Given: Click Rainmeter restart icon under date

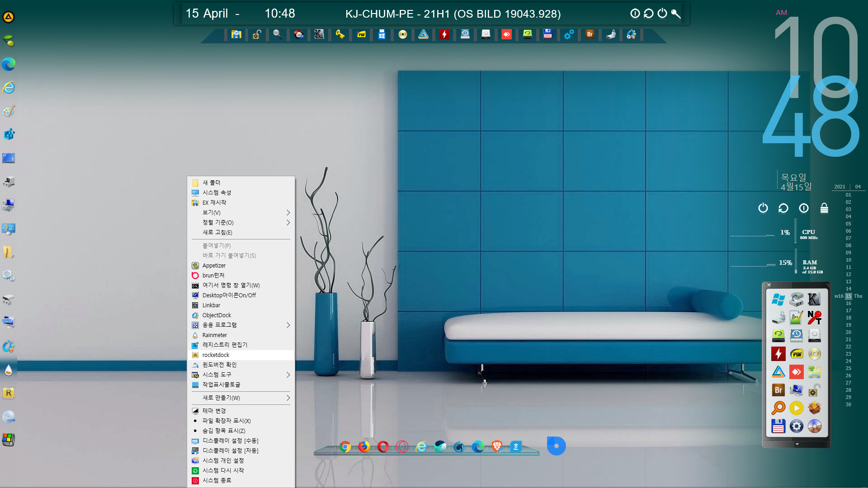Looking at the screenshot, I should click(x=783, y=208).
